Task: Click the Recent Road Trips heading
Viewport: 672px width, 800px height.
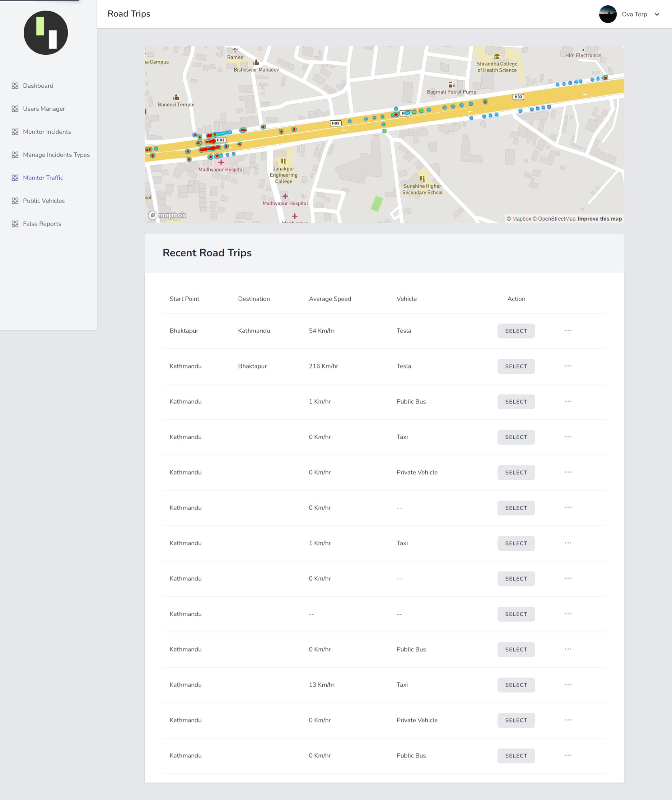Action: 207,253
